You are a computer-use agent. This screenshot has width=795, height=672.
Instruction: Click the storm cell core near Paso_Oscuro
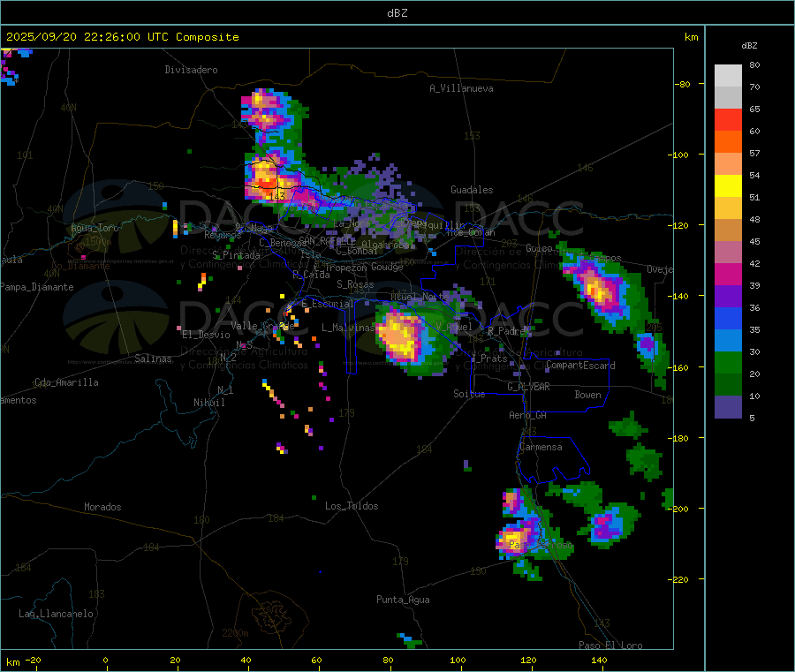513,538
